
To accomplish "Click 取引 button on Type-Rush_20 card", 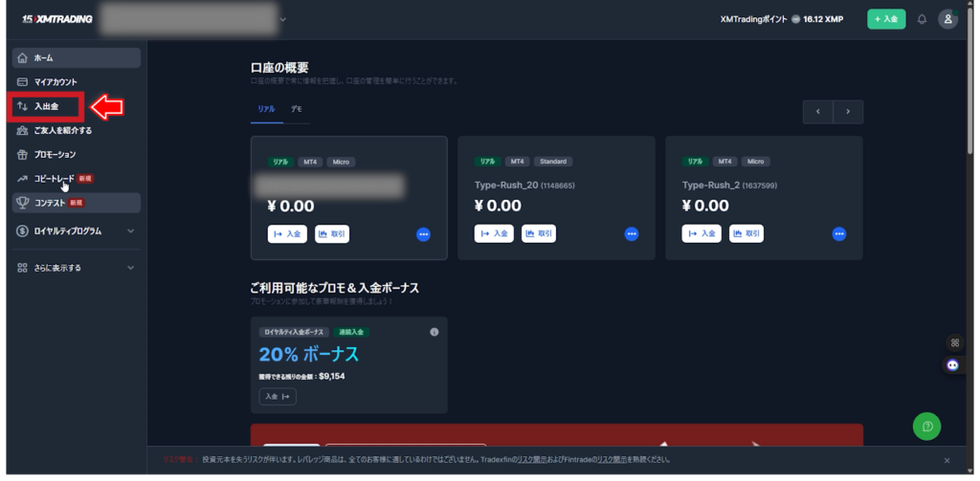I will point(539,234).
